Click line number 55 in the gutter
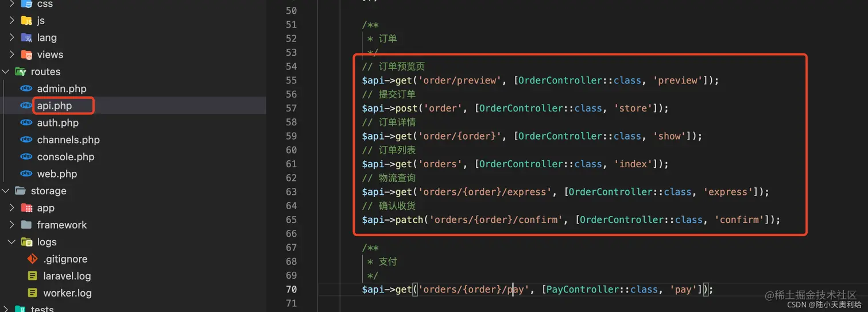The height and width of the screenshot is (312, 868). pos(291,80)
